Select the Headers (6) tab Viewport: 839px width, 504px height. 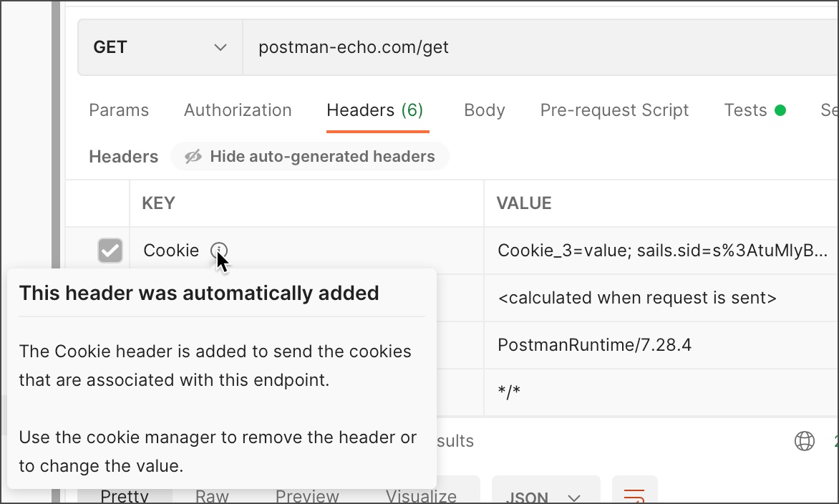pyautogui.click(x=375, y=110)
